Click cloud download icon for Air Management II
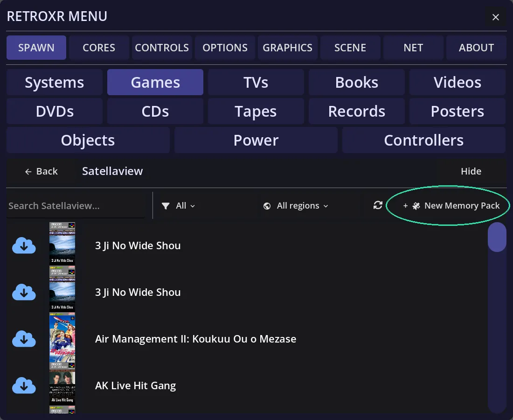This screenshot has width=513, height=420. pos(24,339)
